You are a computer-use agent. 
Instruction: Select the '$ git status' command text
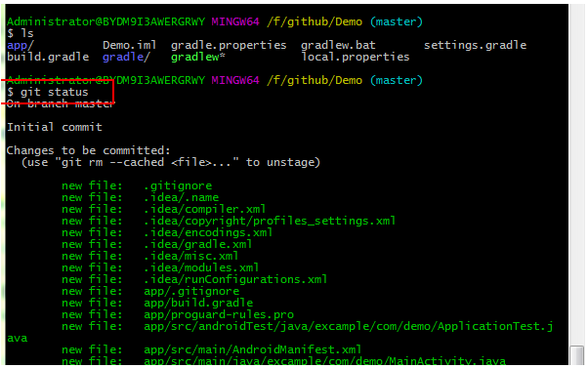click(x=48, y=92)
